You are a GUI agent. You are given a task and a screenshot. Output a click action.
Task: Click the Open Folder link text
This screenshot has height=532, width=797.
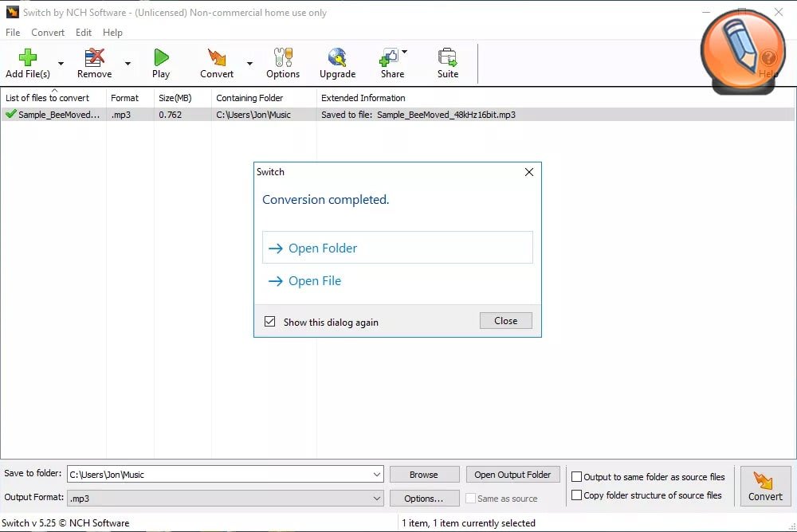(323, 248)
